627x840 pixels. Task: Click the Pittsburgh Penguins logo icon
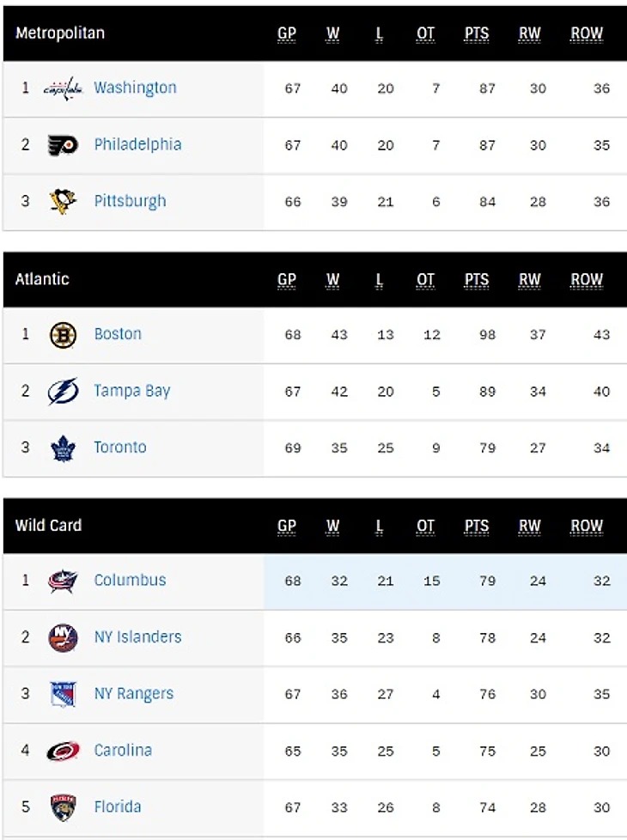coord(63,202)
